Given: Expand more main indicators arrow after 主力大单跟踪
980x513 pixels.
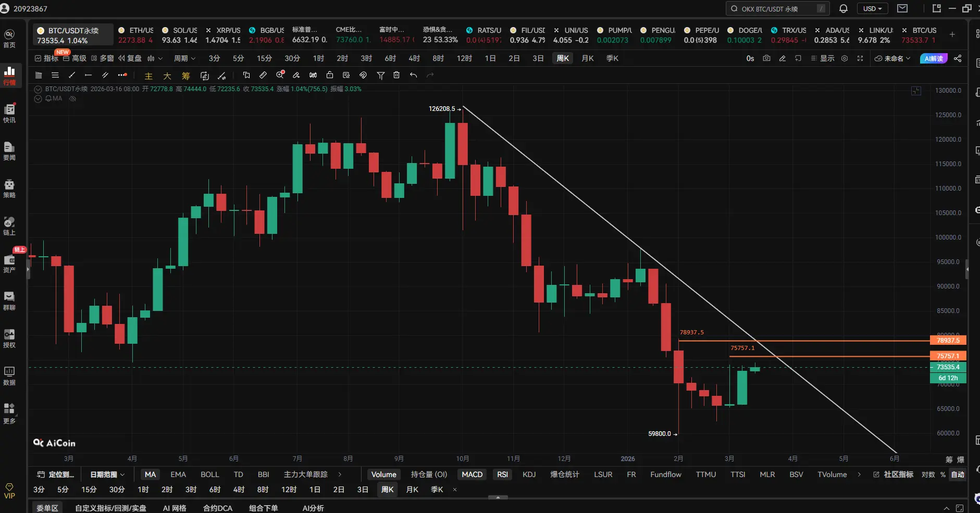Looking at the screenshot, I should pyautogui.click(x=340, y=474).
